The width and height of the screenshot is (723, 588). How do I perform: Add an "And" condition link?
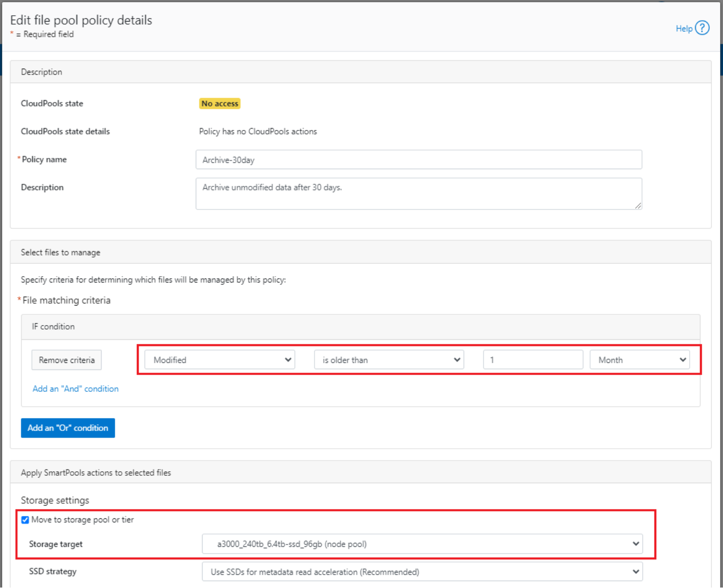pyautogui.click(x=76, y=388)
